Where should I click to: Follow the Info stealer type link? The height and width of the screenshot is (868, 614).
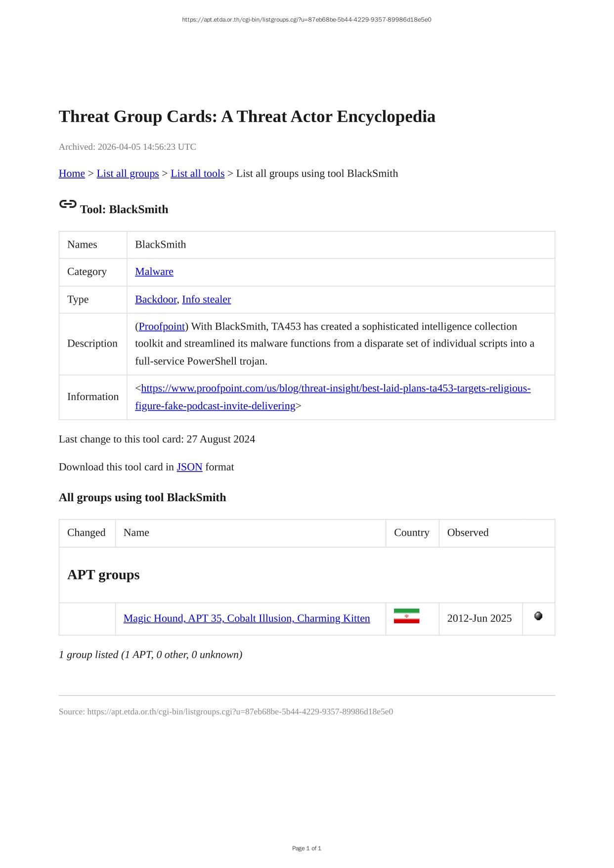pyautogui.click(x=206, y=300)
